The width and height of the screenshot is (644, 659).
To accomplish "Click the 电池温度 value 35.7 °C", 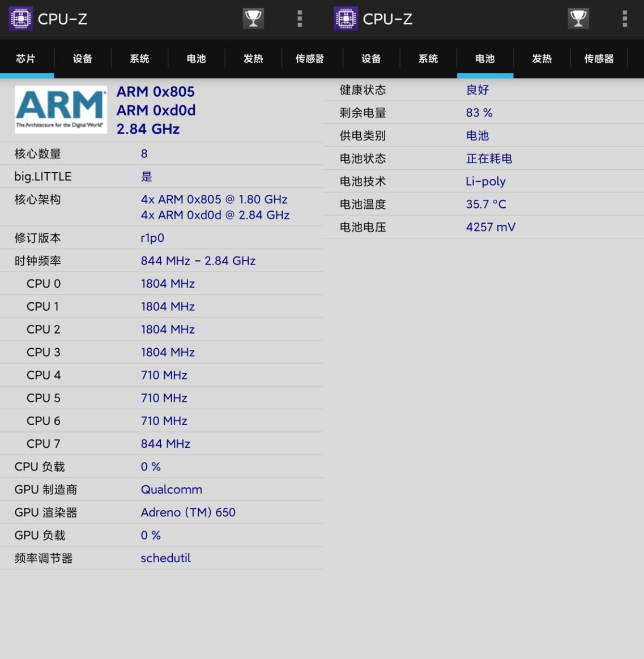I will pos(486,204).
